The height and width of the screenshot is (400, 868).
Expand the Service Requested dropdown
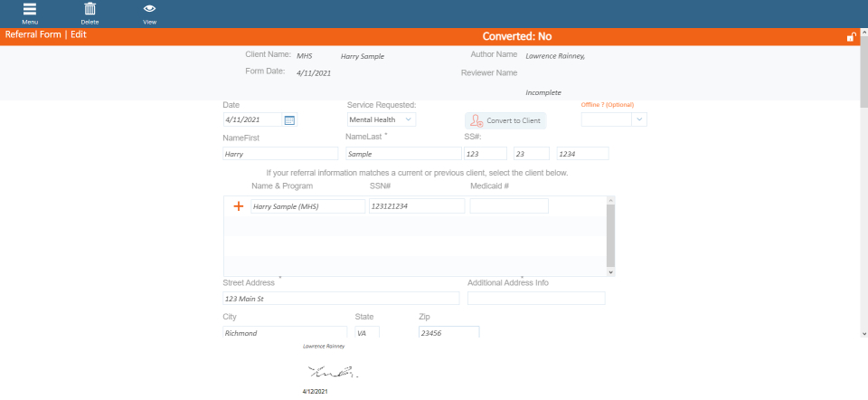coord(409,119)
